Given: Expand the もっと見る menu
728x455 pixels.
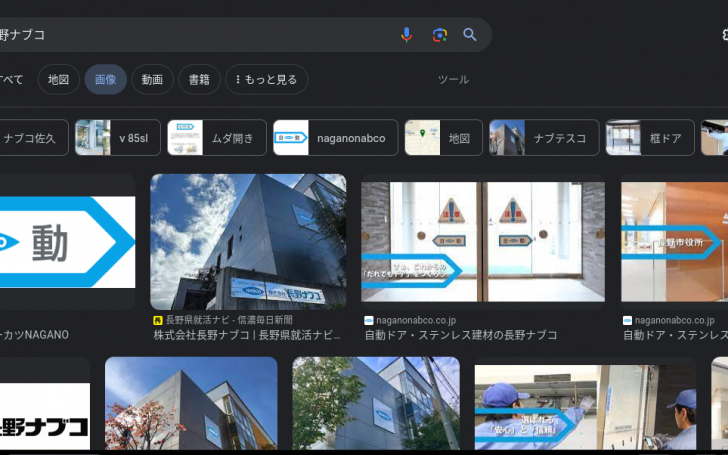Looking at the screenshot, I should [x=266, y=79].
